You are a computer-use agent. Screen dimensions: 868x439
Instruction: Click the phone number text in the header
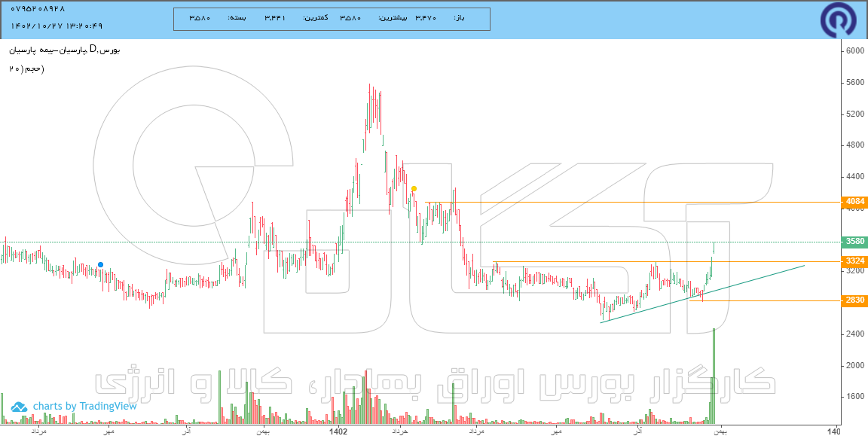38,9
